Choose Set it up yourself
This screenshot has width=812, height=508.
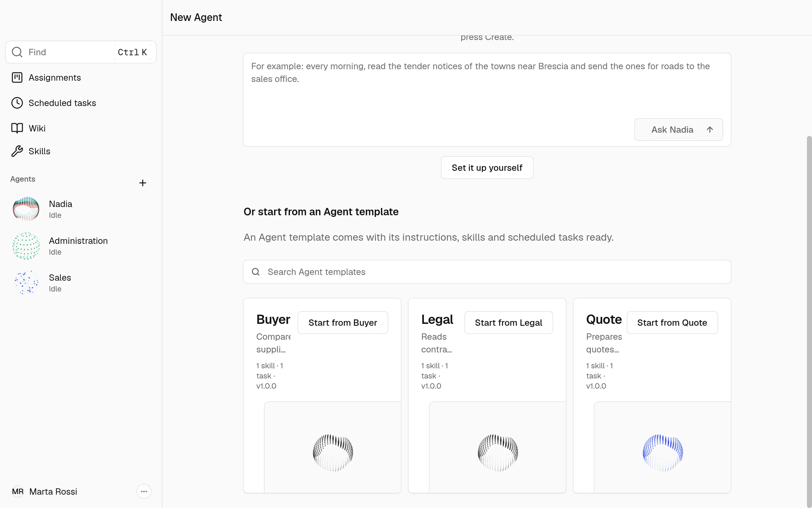487,168
